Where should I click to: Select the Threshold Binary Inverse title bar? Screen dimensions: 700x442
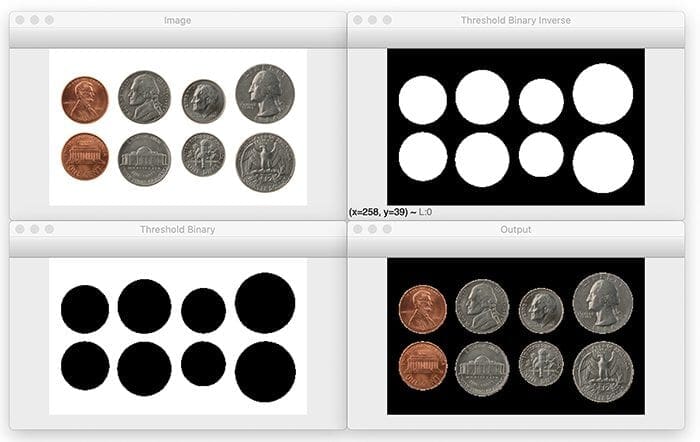click(515, 20)
